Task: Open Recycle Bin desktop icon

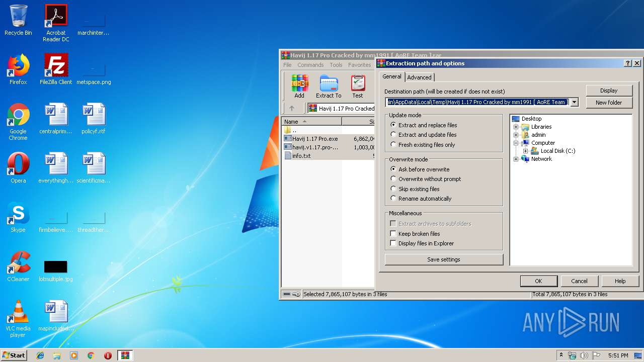Action: (18, 20)
